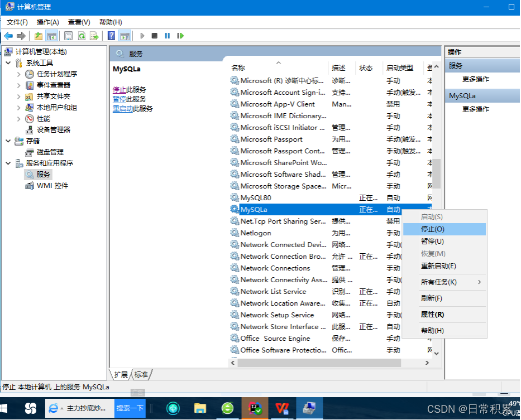The width and height of the screenshot is (521, 420).
Task: Click the services list horizontal scrollbar thumb
Action: click(319, 363)
